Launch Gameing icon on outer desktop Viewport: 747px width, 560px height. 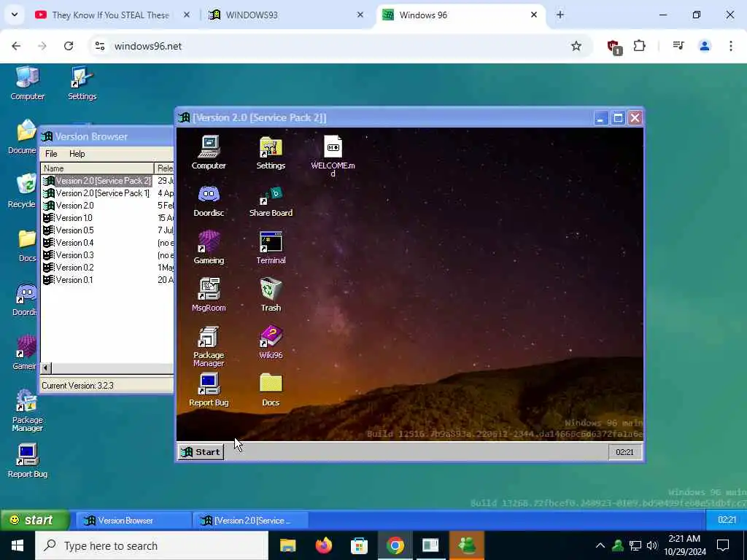pos(25,354)
